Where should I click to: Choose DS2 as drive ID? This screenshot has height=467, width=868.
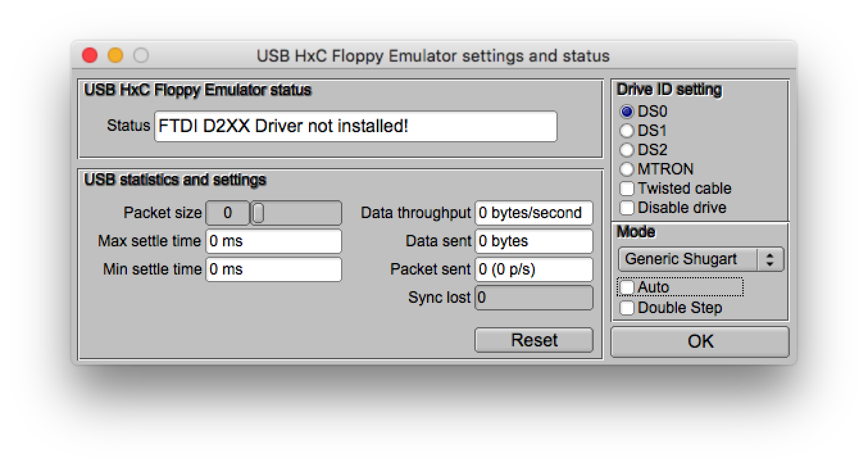tap(626, 150)
